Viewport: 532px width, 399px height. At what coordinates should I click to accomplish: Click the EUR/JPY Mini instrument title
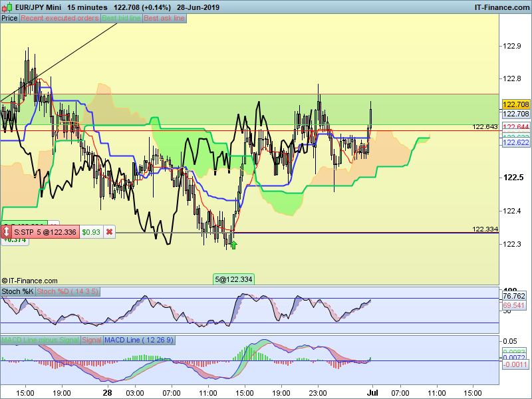click(x=38, y=7)
